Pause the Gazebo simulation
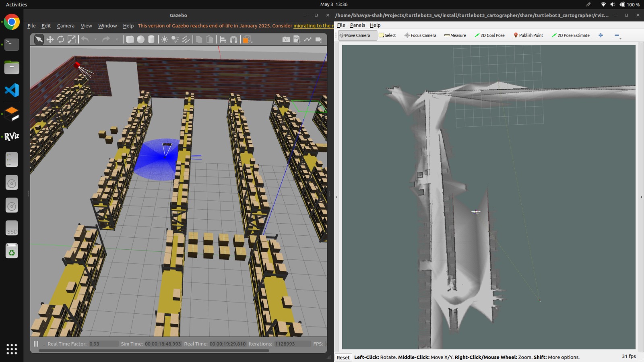The height and width of the screenshot is (362, 644). pos(36,343)
